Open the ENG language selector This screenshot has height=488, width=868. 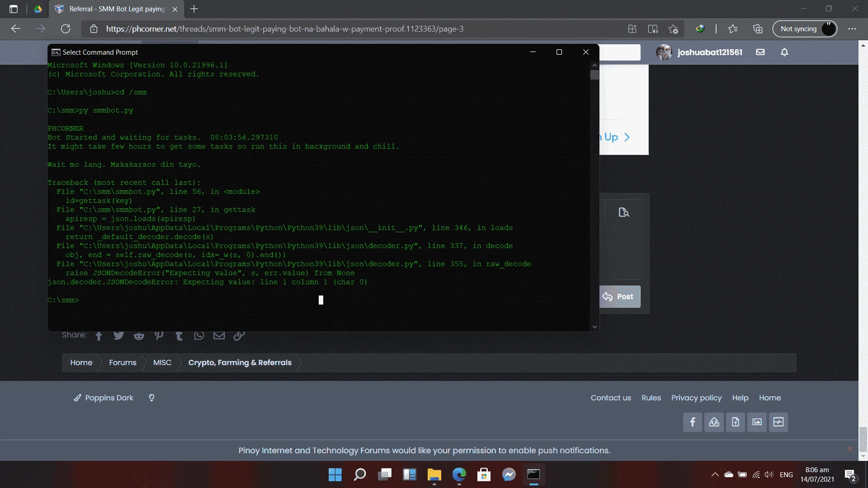[786, 474]
